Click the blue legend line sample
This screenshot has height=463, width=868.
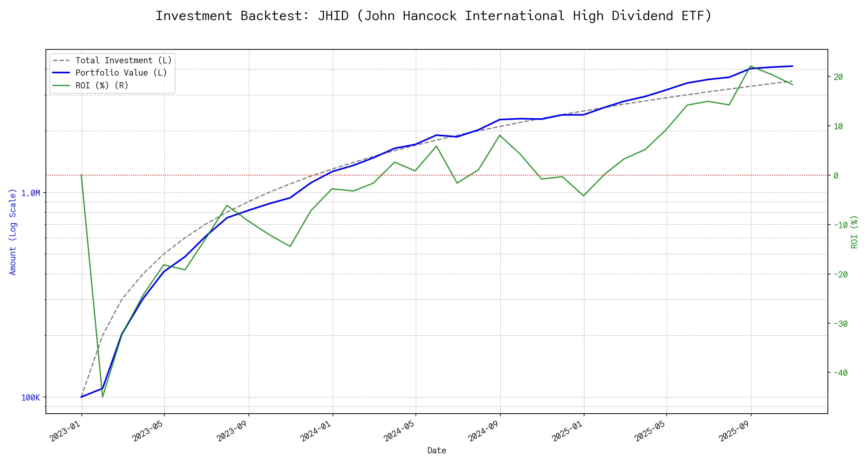tap(61, 73)
